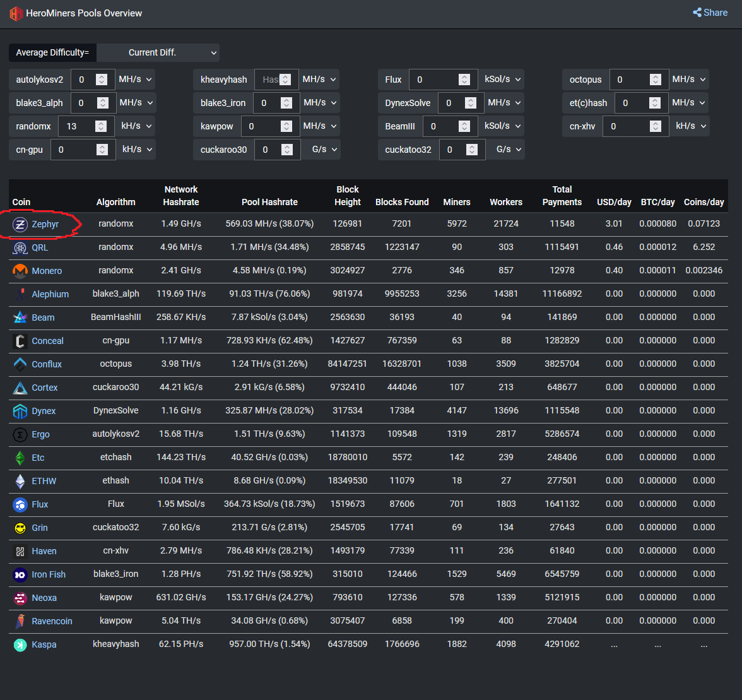Viewport: 742px width, 700px height.
Task: Click the USD/day column header
Action: [615, 202]
